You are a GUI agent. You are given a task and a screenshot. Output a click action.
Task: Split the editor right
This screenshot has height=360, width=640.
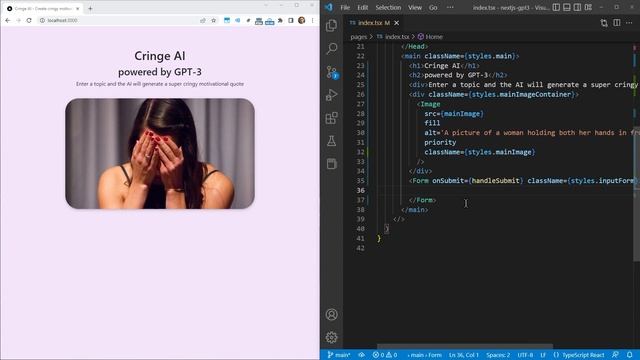tap(617, 23)
